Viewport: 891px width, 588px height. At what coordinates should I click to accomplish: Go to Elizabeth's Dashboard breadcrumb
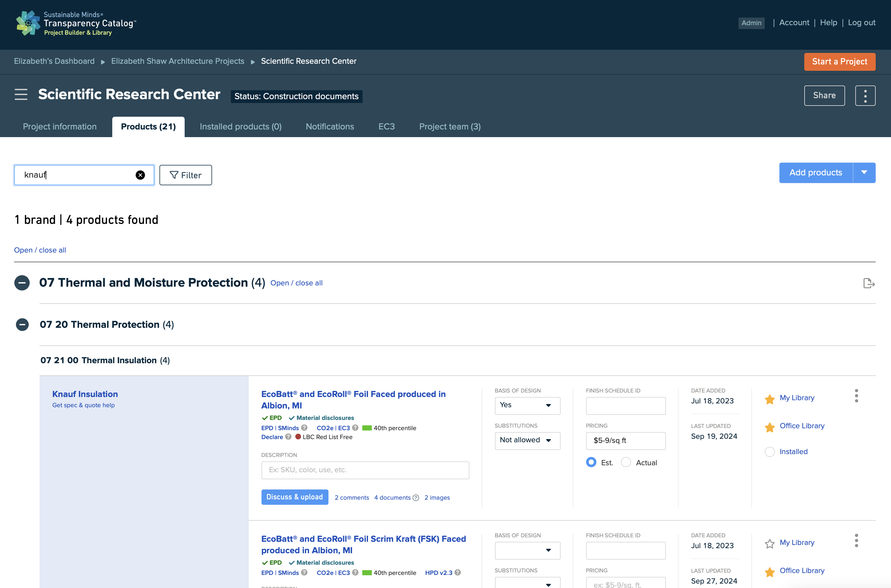(55, 61)
